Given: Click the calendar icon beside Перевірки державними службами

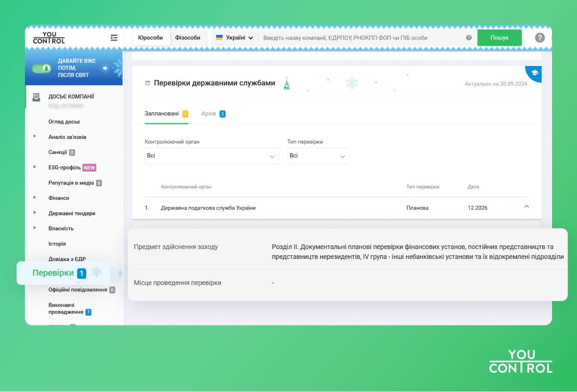Looking at the screenshot, I should click(x=149, y=83).
